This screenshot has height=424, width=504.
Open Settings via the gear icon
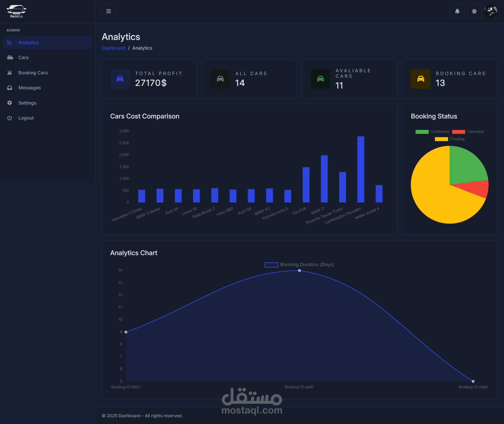10,103
